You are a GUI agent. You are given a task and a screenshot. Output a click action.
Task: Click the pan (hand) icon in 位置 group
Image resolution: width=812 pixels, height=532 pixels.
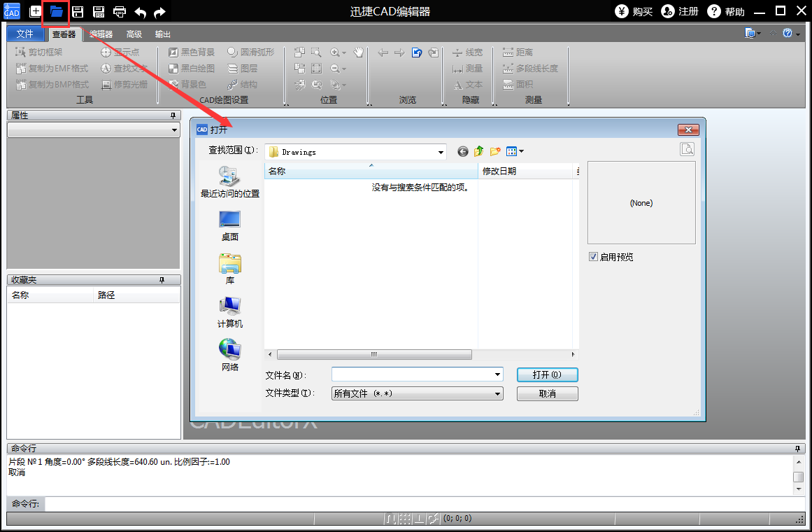point(359,52)
